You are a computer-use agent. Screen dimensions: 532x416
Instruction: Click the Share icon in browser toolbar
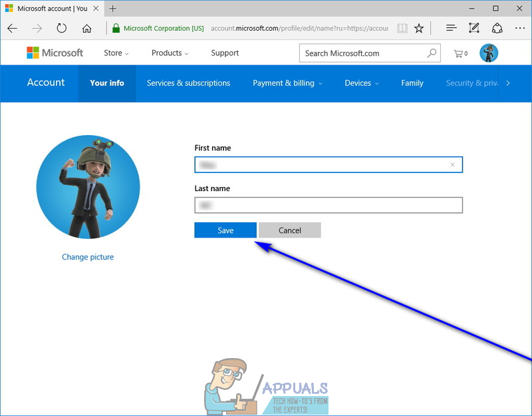point(497,28)
